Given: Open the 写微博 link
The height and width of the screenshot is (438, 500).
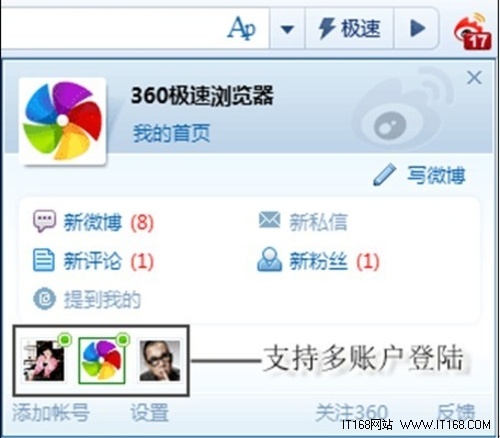Looking at the screenshot, I should 436,175.
